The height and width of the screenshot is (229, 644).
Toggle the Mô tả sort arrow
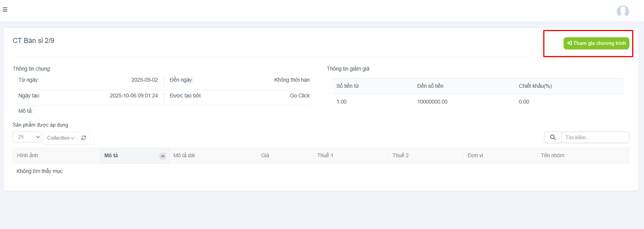[x=162, y=156]
